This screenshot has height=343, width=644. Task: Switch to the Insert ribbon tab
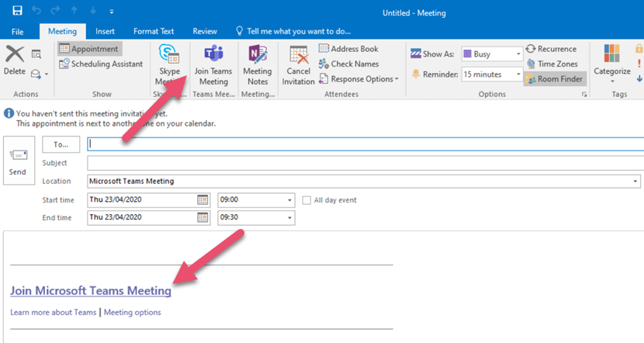[105, 31]
